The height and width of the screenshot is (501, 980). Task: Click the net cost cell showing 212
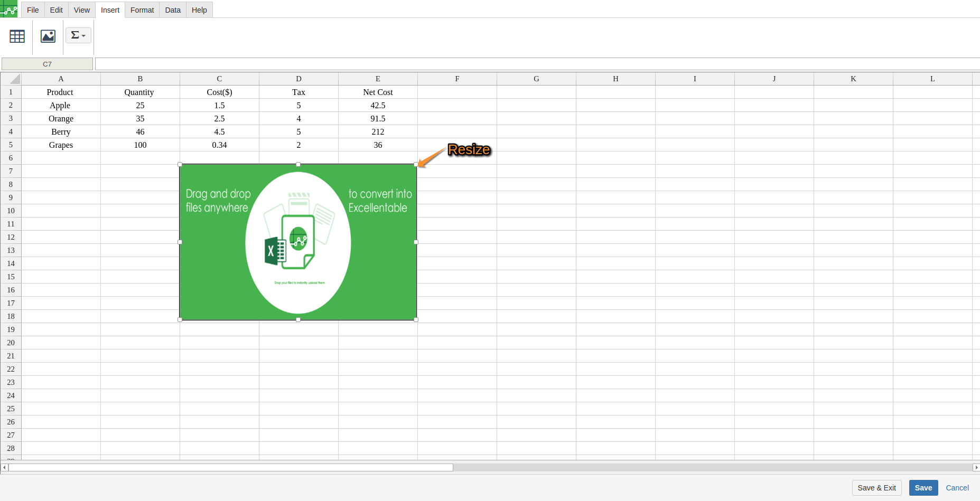(x=378, y=131)
